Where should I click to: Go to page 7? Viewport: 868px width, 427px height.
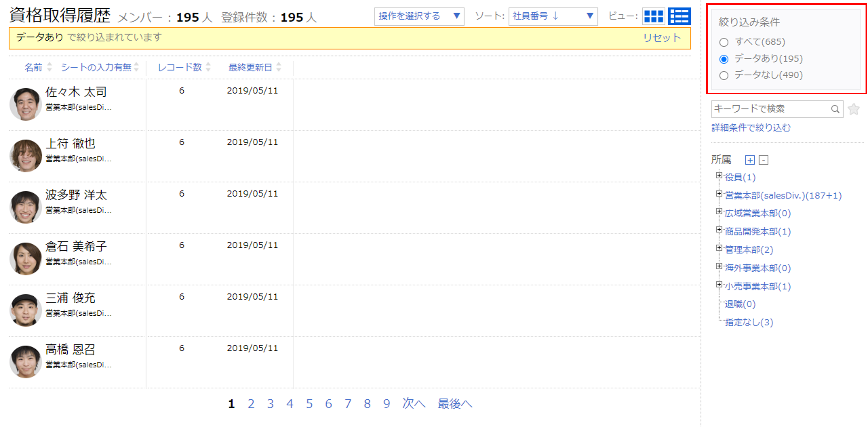(x=348, y=403)
